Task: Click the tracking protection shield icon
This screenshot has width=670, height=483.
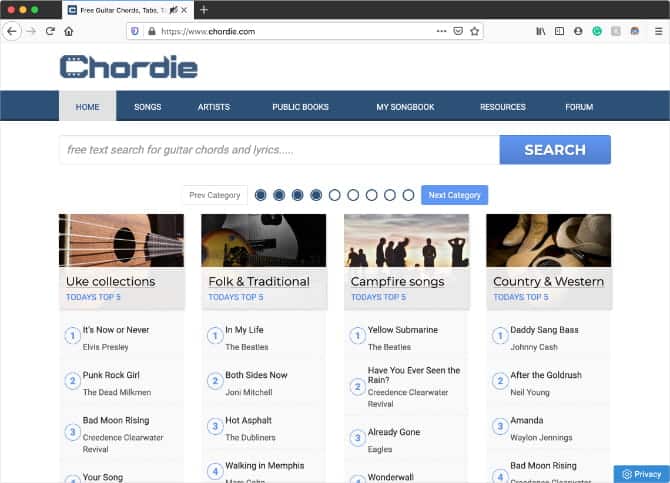Action: coord(135,31)
